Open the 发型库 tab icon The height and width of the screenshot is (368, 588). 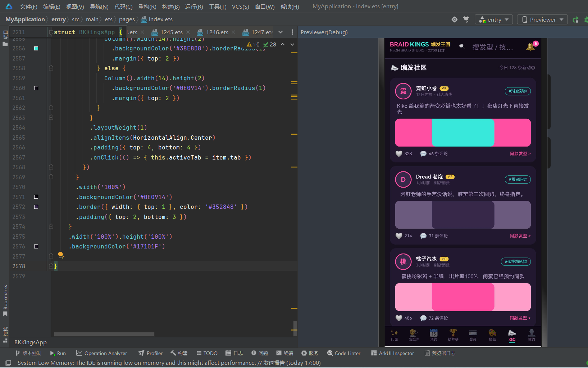(x=414, y=333)
